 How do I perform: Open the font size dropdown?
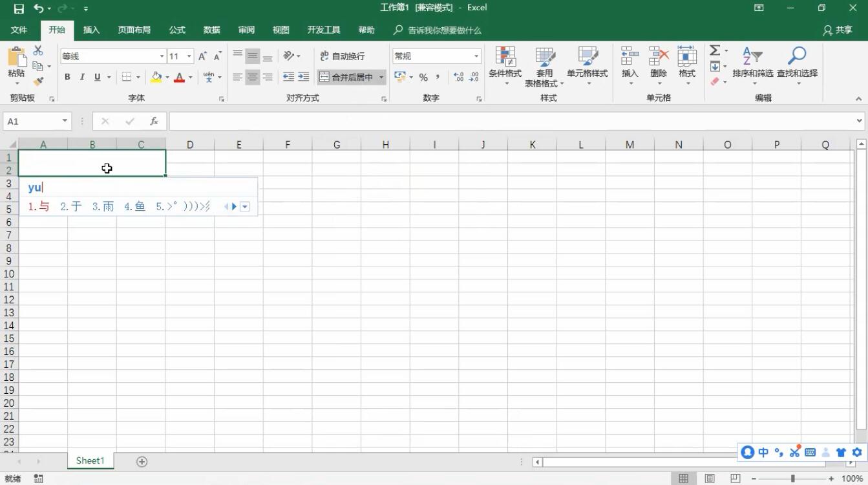(189, 56)
